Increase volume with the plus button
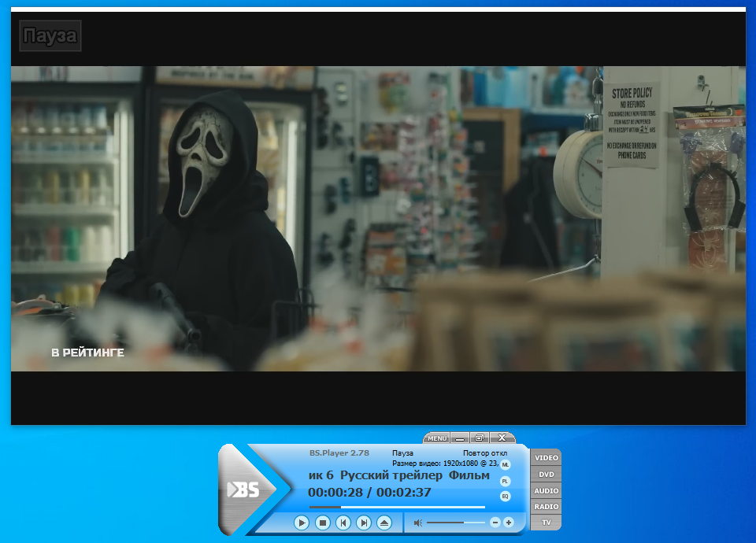This screenshot has height=543, width=756. click(x=509, y=523)
